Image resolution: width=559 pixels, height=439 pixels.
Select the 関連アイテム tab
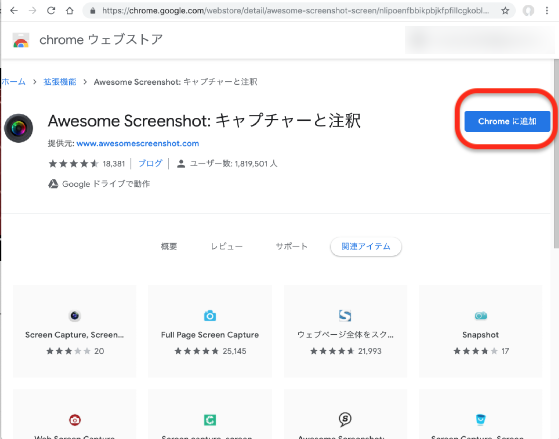click(x=366, y=246)
